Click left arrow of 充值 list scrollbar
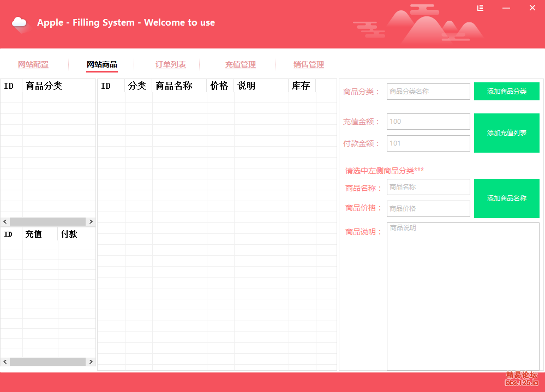The width and height of the screenshot is (545, 392). (5, 362)
